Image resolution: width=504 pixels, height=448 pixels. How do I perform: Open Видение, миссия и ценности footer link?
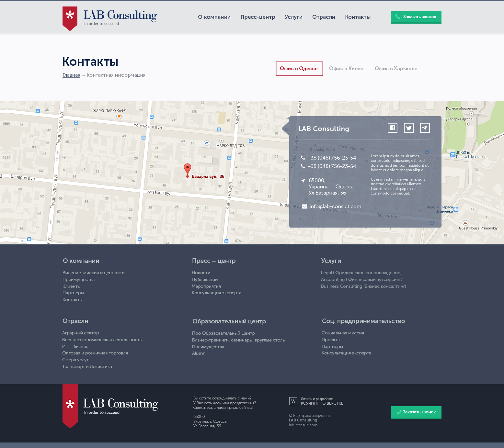[94, 273]
